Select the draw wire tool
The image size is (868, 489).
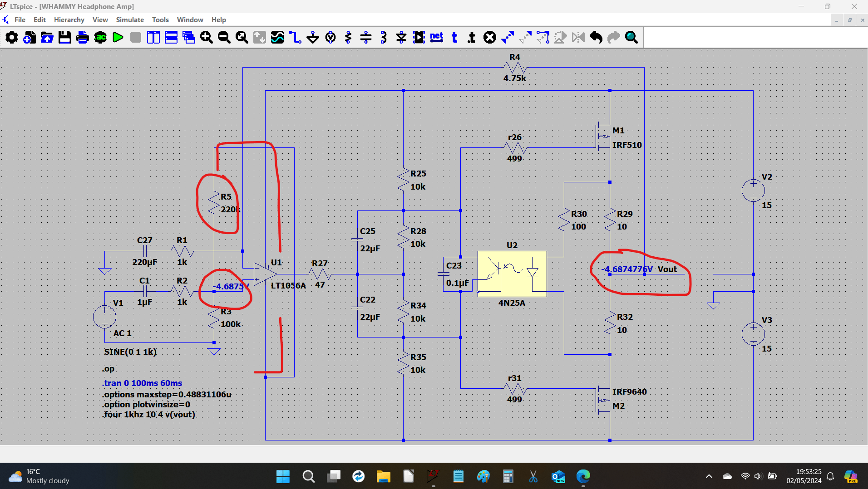(295, 37)
